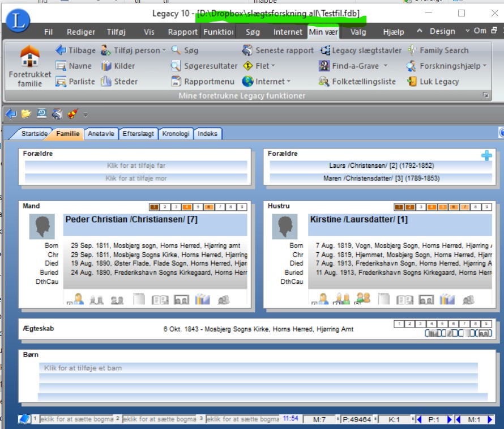Open the Design dropdown menu

point(442,32)
